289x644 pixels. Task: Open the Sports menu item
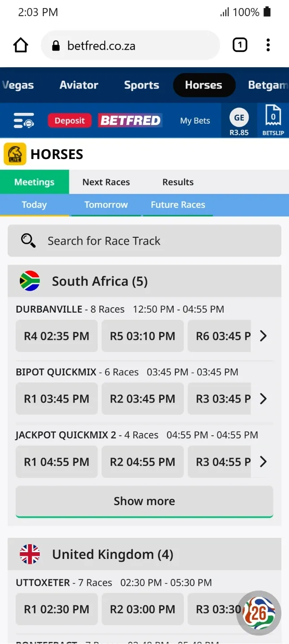141,85
